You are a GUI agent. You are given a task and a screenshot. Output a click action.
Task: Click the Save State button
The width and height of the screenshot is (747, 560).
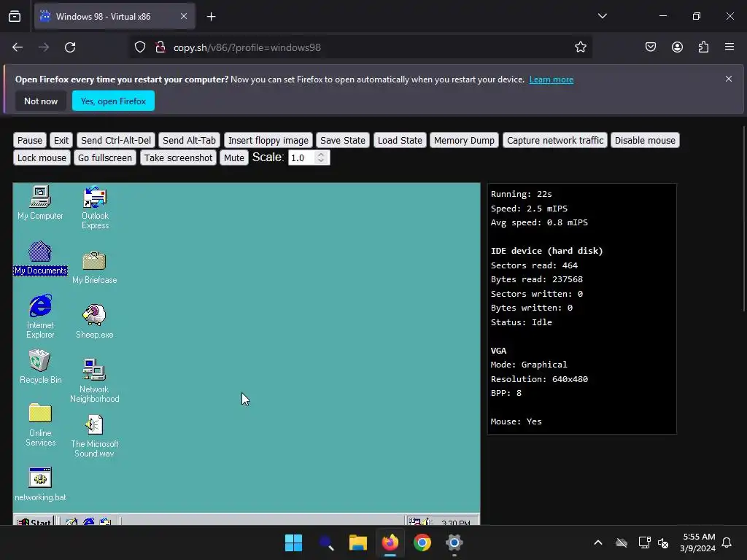[343, 141]
